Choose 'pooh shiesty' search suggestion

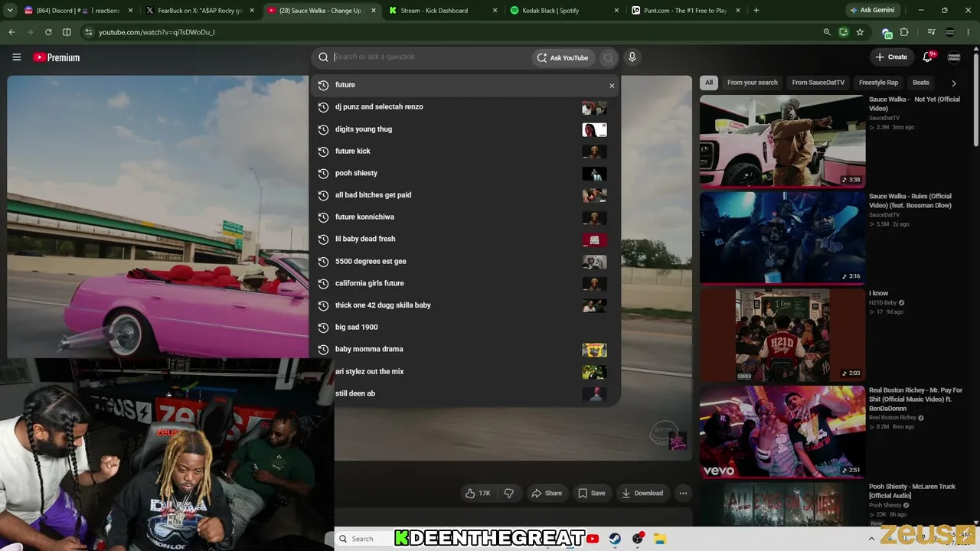pyautogui.click(x=465, y=173)
